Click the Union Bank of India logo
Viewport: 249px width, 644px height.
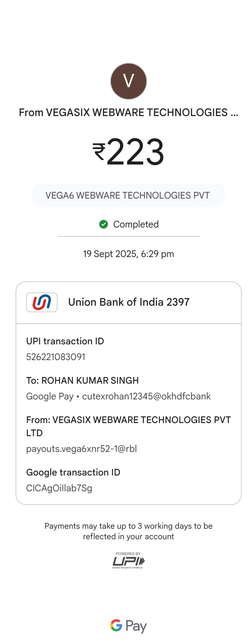[42, 302]
